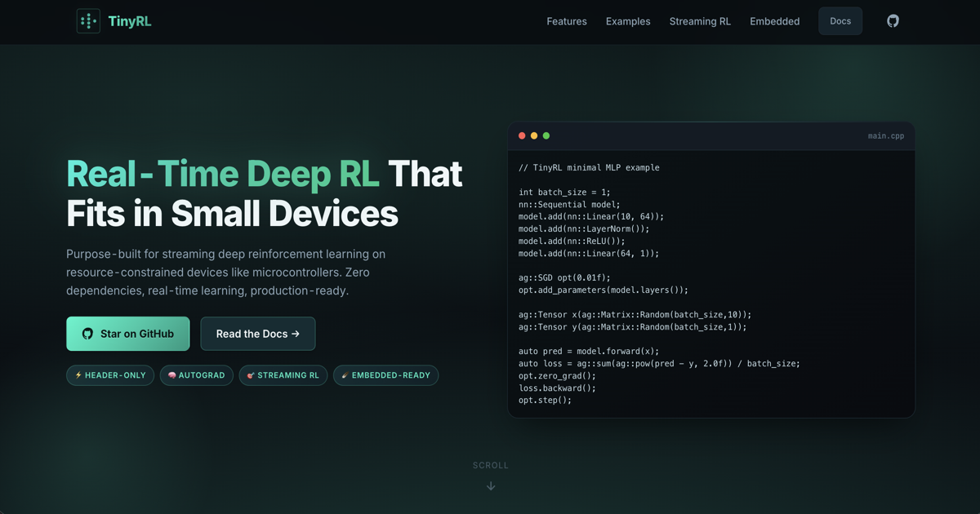The width and height of the screenshot is (980, 514).
Task: Click the yellow window dot on code panel
Action: [534, 135]
